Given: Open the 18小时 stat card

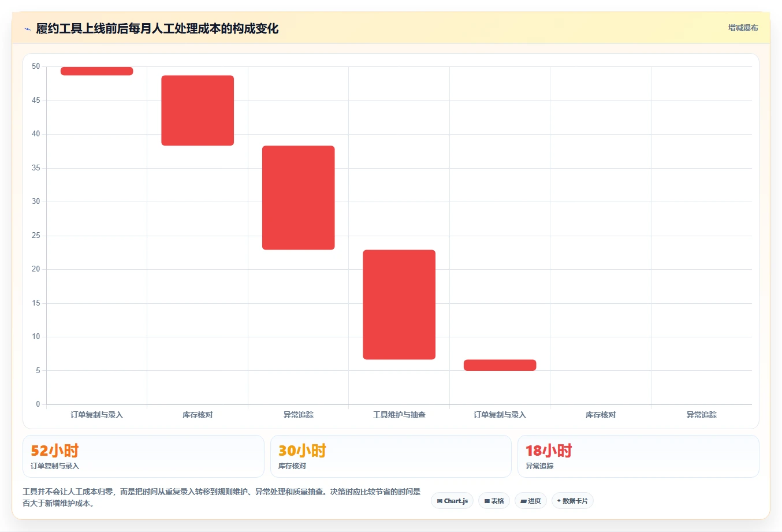Looking at the screenshot, I should point(638,456).
